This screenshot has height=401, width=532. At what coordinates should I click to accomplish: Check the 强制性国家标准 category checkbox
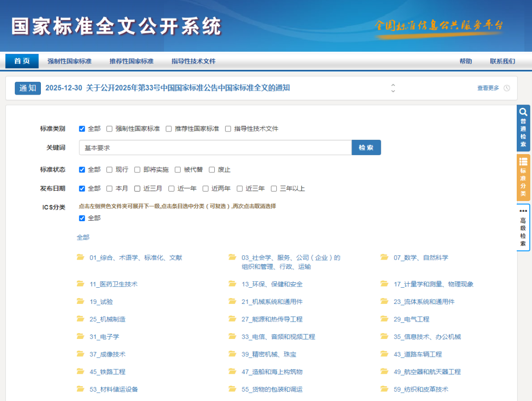coord(109,129)
